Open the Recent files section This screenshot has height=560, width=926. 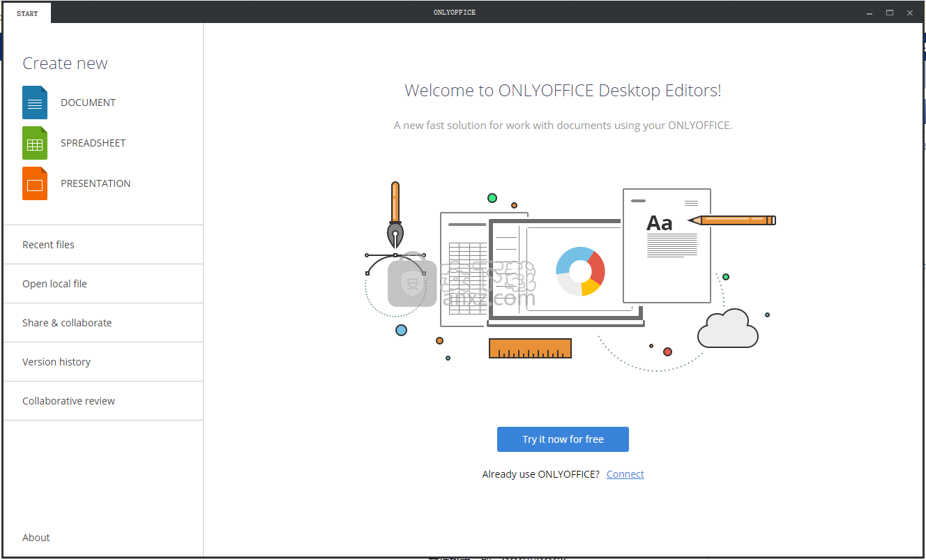tap(103, 245)
